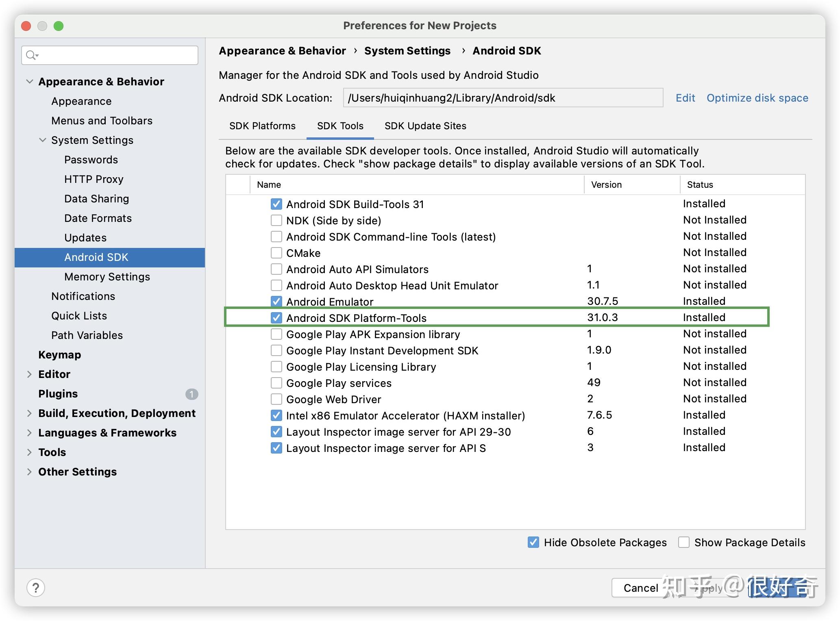840x621 pixels.
Task: Check Google Web Driver
Action: pos(276,399)
